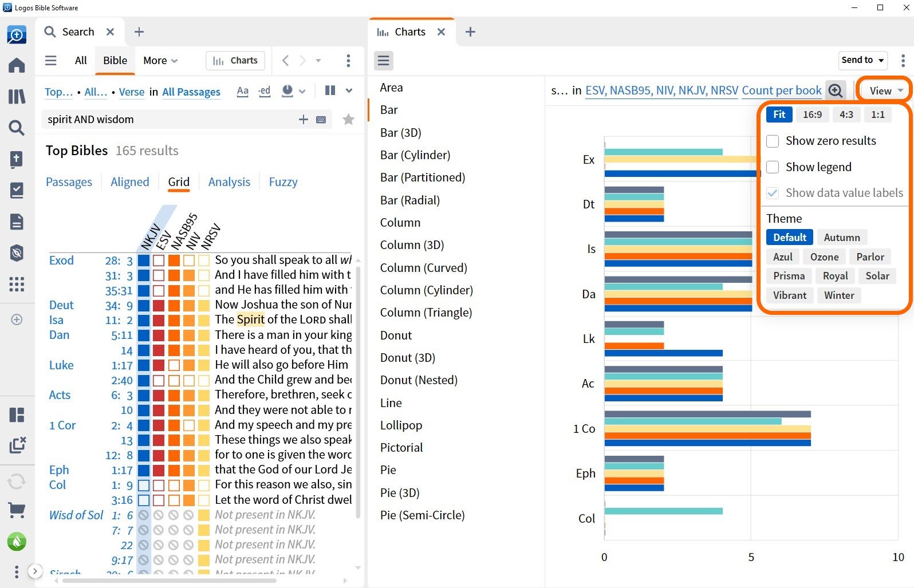Expand the More dropdown

pos(160,61)
